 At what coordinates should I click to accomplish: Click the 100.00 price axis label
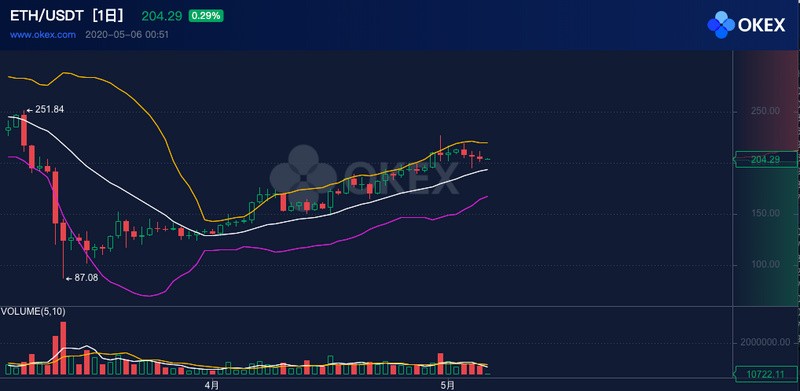coord(765,264)
